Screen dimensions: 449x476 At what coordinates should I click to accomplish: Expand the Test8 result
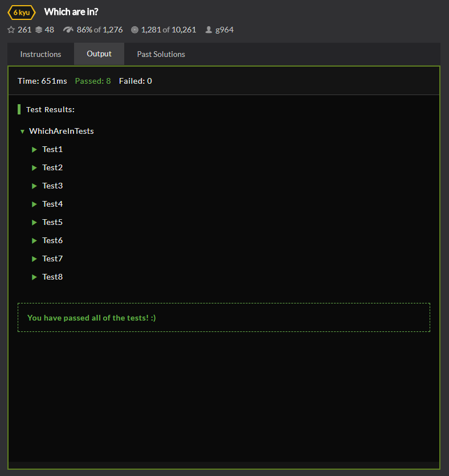point(34,277)
